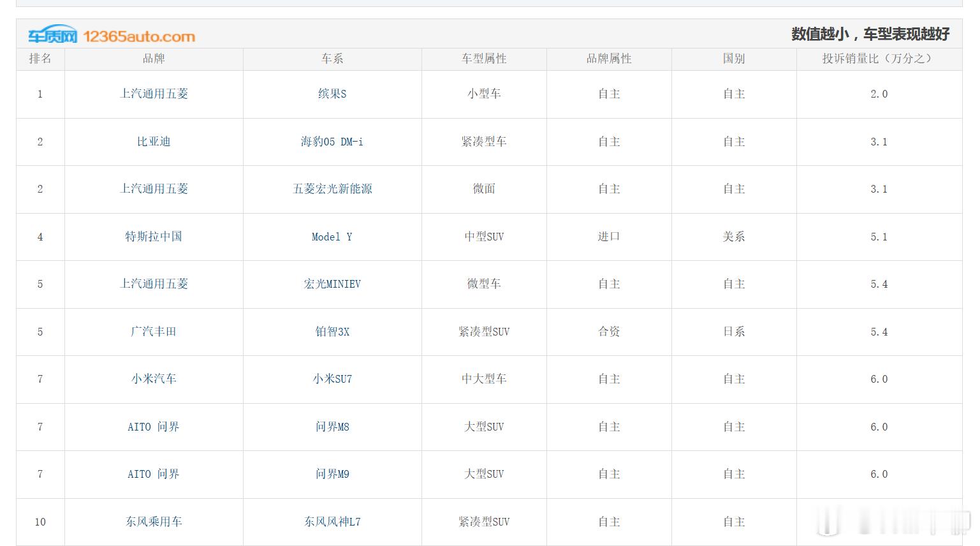Open the 问界M8 car series link
The image size is (980, 546).
click(x=332, y=427)
